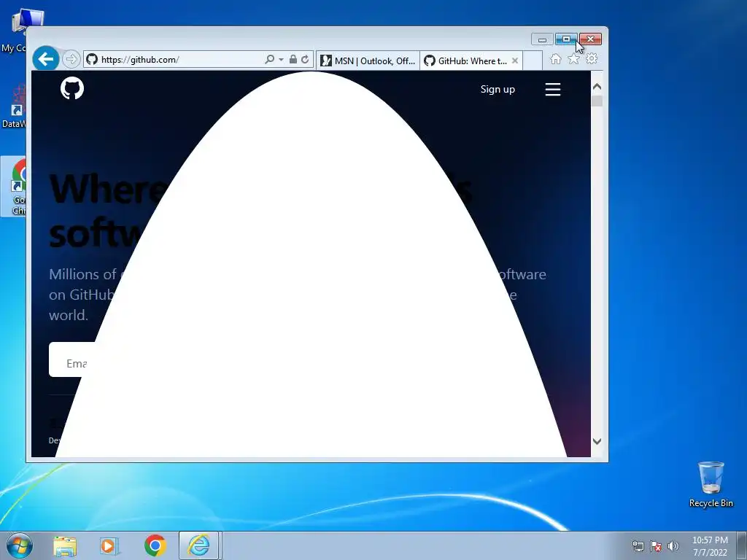Viewport: 747px width, 560px height.
Task: Click the forward navigation arrow
Action: click(71, 59)
